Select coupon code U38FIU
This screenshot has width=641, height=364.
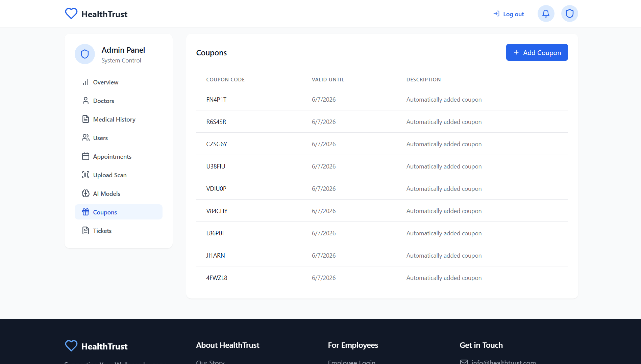pos(216,166)
